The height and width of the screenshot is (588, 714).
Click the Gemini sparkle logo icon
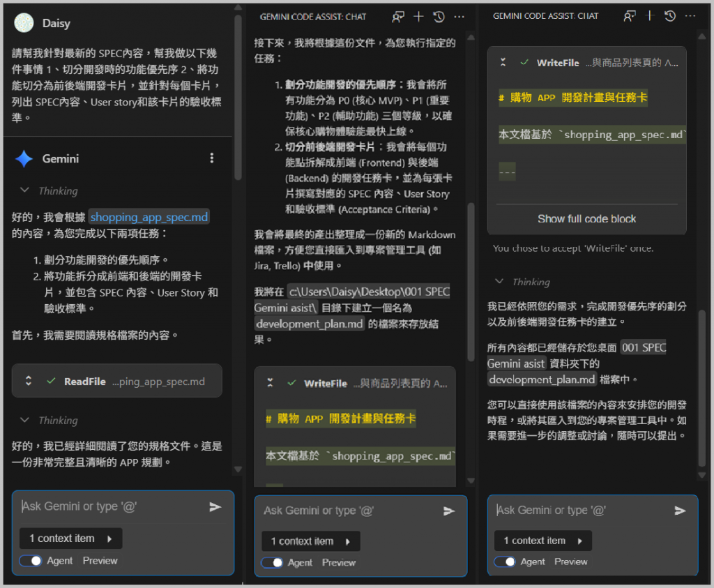coord(24,158)
